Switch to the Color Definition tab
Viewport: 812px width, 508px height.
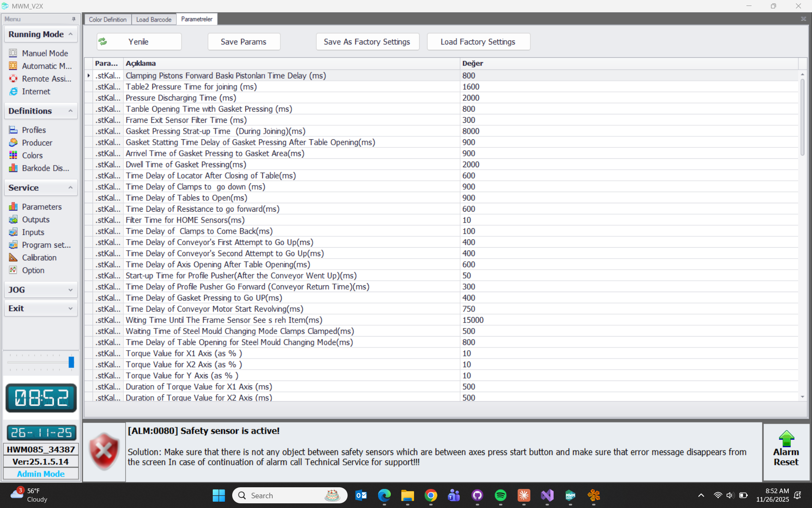tap(107, 19)
